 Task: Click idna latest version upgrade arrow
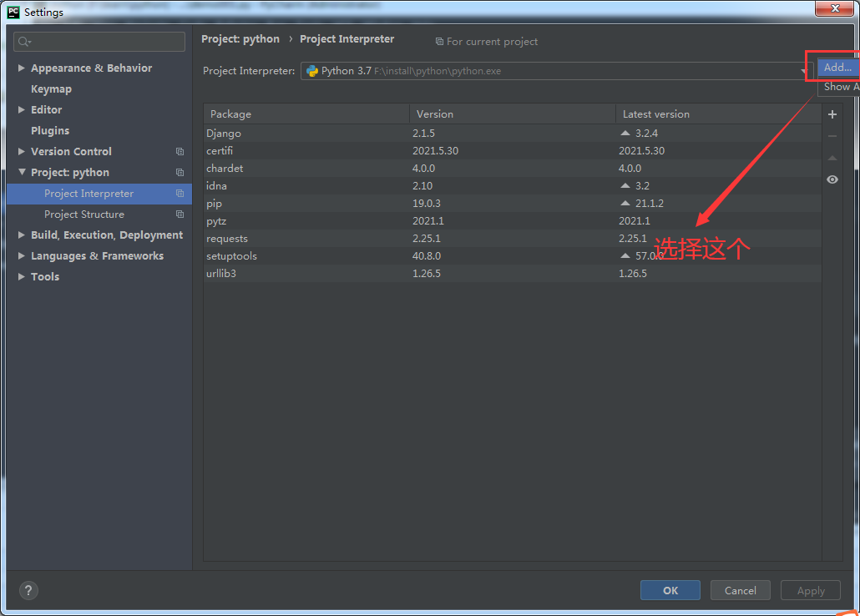[625, 185]
